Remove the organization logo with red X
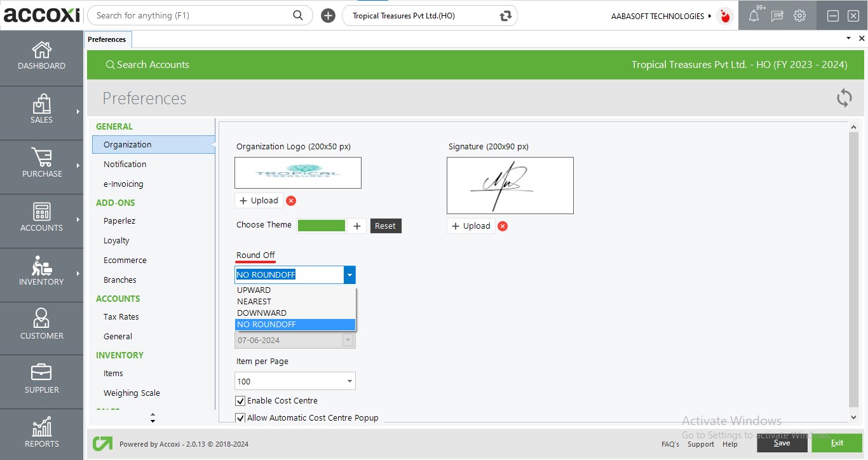The height and width of the screenshot is (460, 868). click(x=291, y=201)
